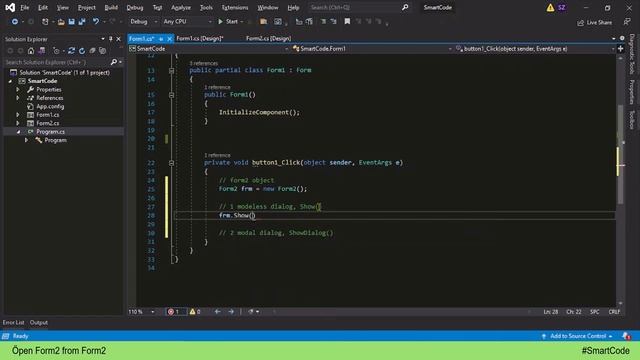The width and height of the screenshot is (640, 360).
Task: Open the Error List tab
Action: (x=13, y=322)
